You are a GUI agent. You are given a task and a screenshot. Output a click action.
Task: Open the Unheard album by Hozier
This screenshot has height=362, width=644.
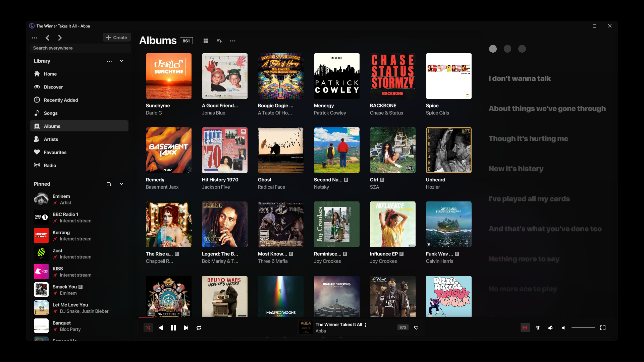tap(449, 150)
